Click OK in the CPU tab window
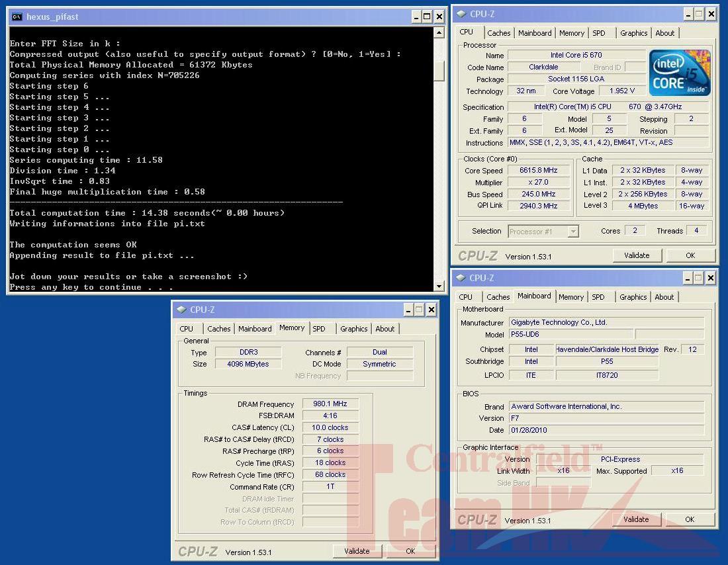 690,255
